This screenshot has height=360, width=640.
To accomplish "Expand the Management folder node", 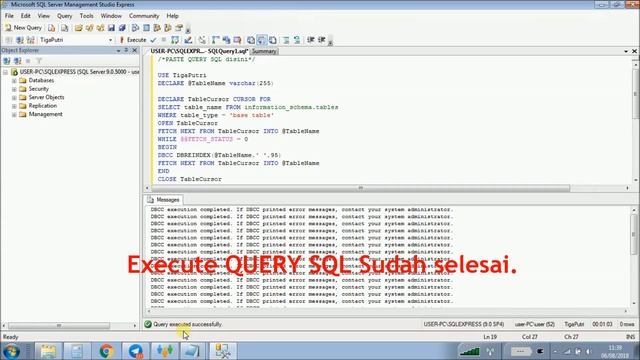I will [x=14, y=115].
